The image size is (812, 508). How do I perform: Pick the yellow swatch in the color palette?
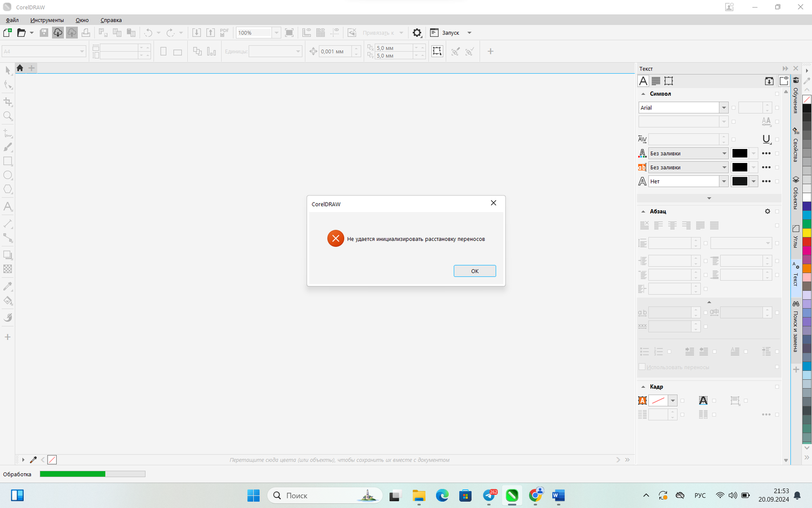[807, 233]
